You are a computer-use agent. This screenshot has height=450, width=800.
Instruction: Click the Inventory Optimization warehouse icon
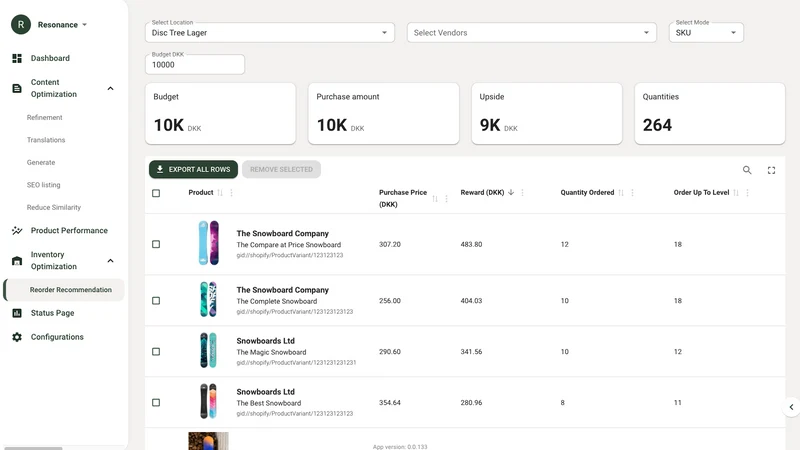(17, 261)
